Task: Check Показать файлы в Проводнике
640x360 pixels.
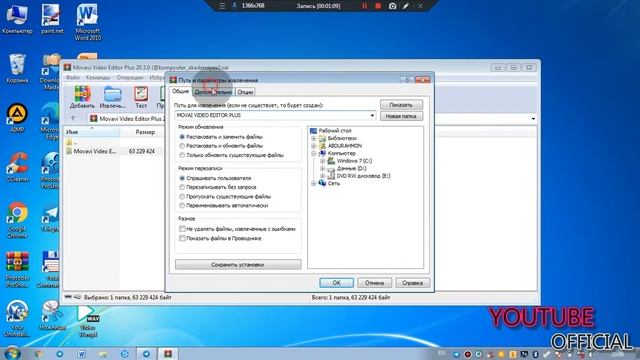Action: [182, 238]
